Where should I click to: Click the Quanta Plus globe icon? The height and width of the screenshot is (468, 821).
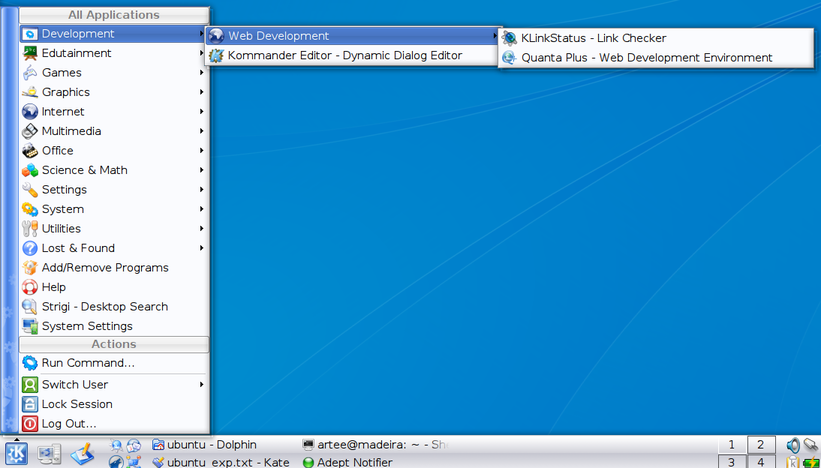(509, 58)
